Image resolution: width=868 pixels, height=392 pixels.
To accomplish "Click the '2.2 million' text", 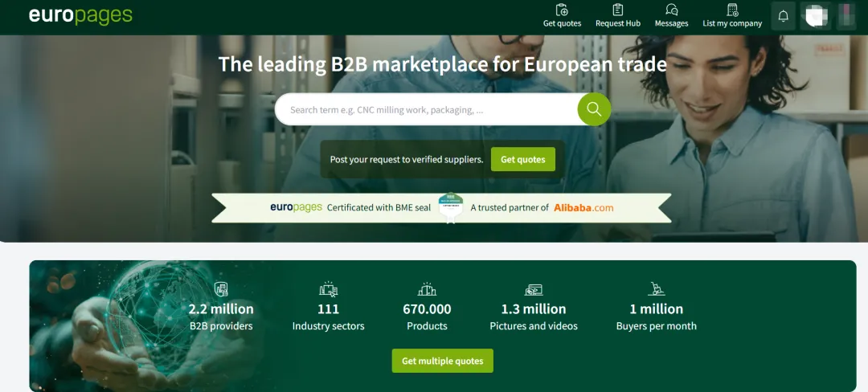I will 221,308.
